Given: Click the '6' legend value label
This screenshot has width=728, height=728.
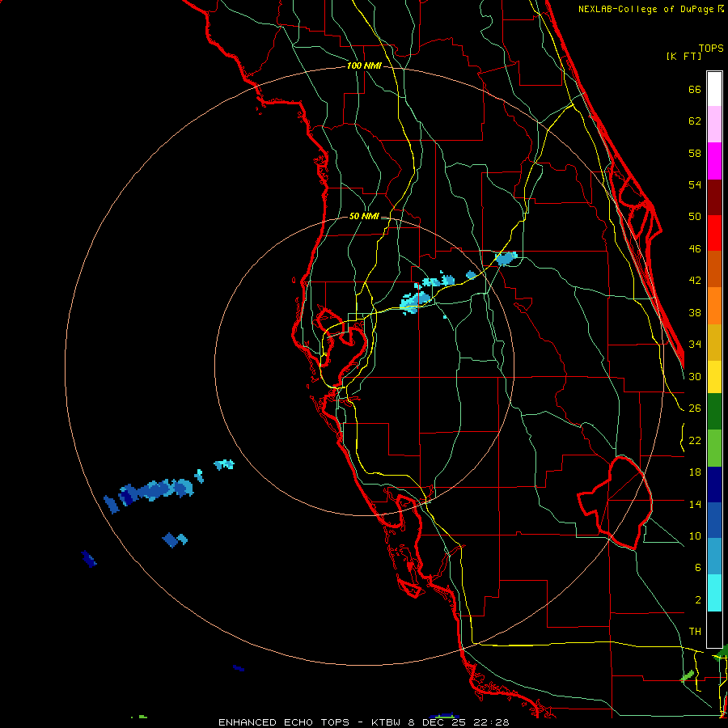Looking at the screenshot, I should point(697,567).
